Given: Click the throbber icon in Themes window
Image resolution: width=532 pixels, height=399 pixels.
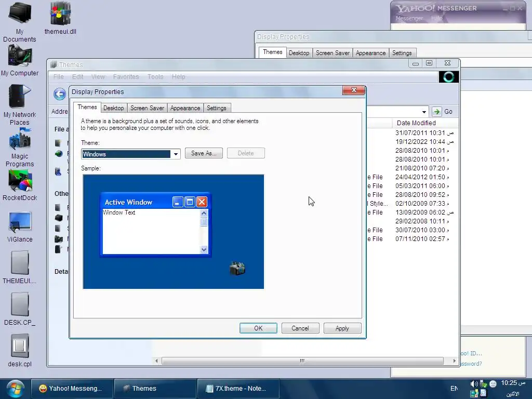Looking at the screenshot, I should [448, 77].
